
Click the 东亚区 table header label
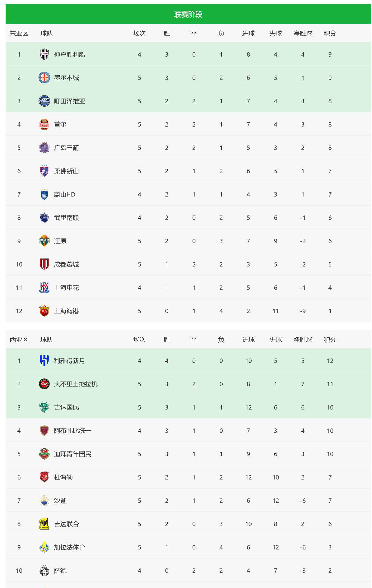coord(19,33)
